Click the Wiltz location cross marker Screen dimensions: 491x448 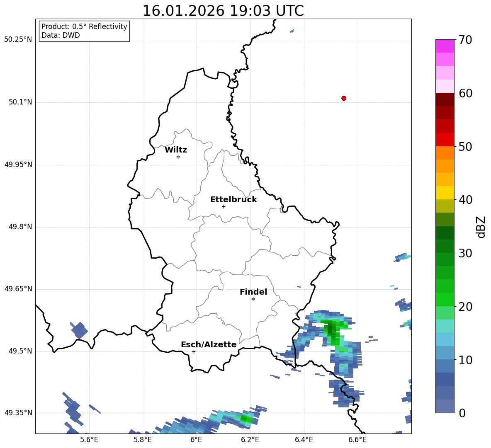point(178,157)
